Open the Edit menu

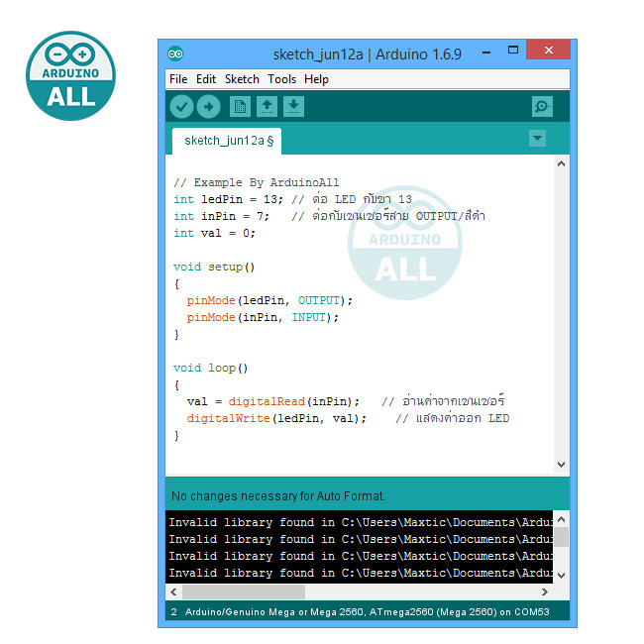[x=206, y=79]
